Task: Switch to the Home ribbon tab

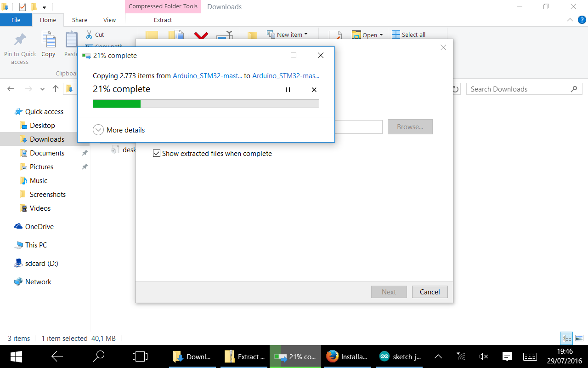Action: [48, 20]
